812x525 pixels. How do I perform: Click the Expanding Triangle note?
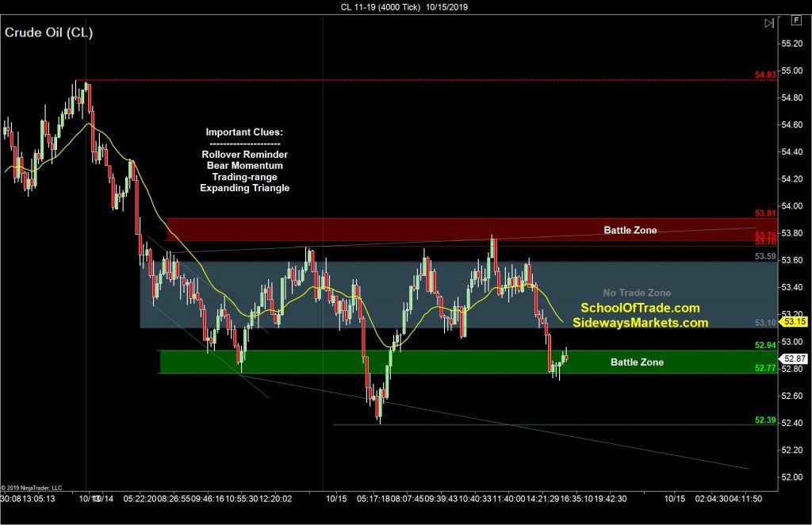click(245, 188)
